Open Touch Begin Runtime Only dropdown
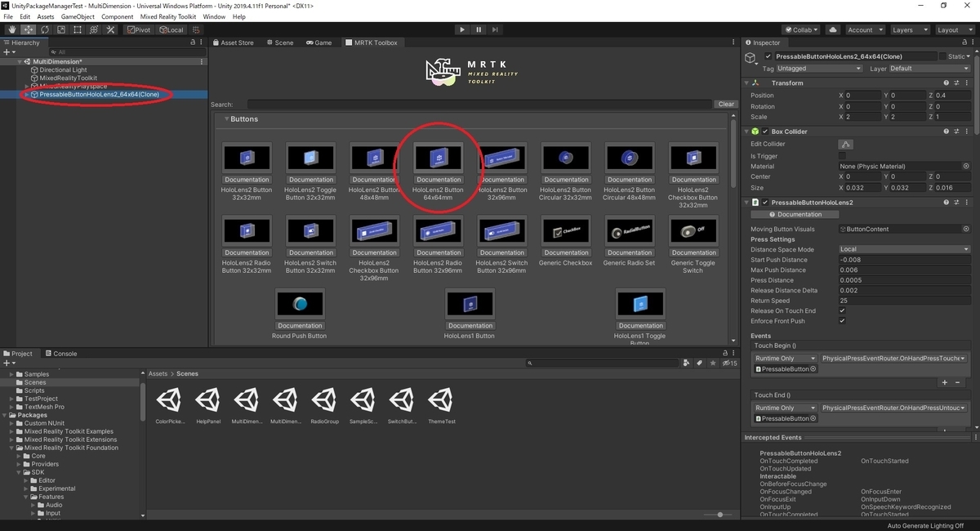This screenshot has width=980, height=531. pyautogui.click(x=785, y=358)
